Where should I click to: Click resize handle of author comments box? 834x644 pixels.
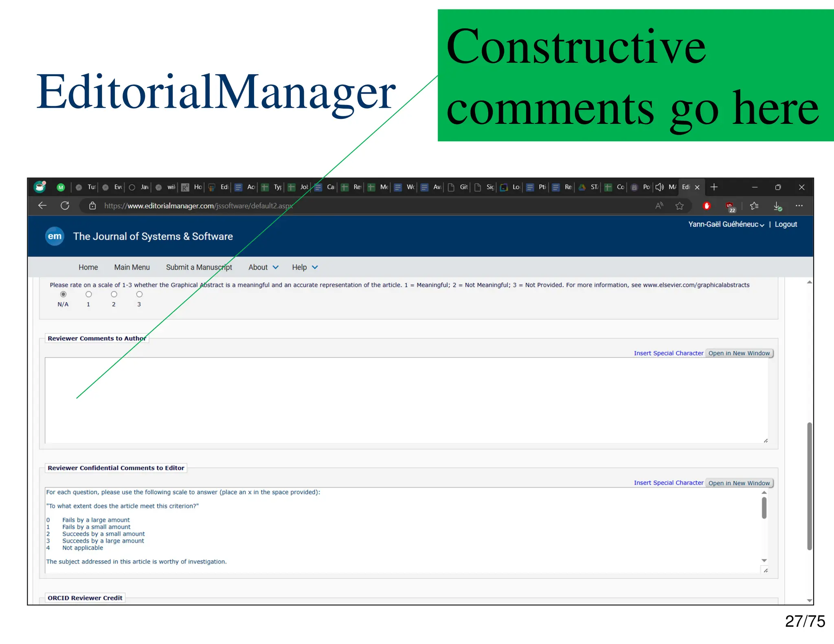pos(766,440)
